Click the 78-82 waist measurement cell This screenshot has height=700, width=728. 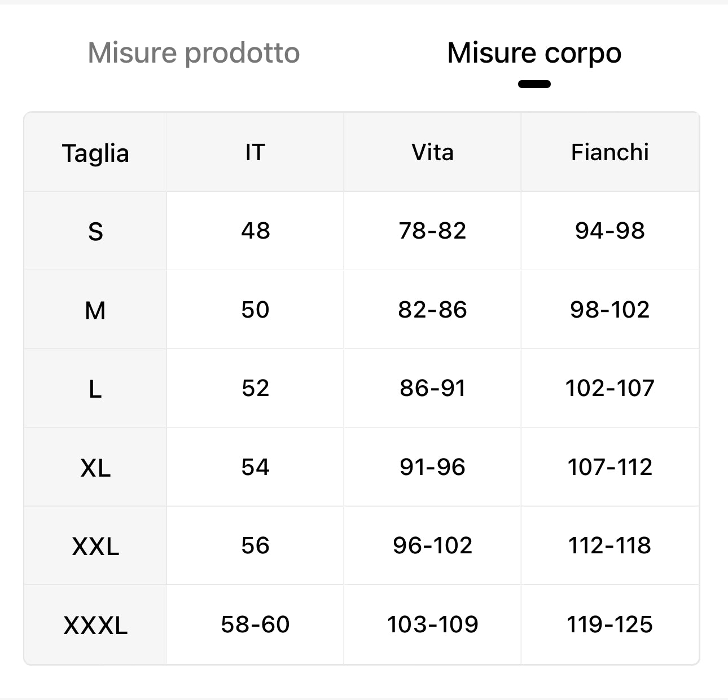[x=432, y=231]
